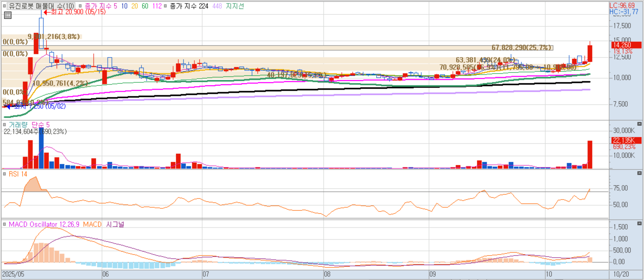Click the MACD Oscillator 12,26,9 label
Screen dimensions: 644x280
(x=44, y=224)
